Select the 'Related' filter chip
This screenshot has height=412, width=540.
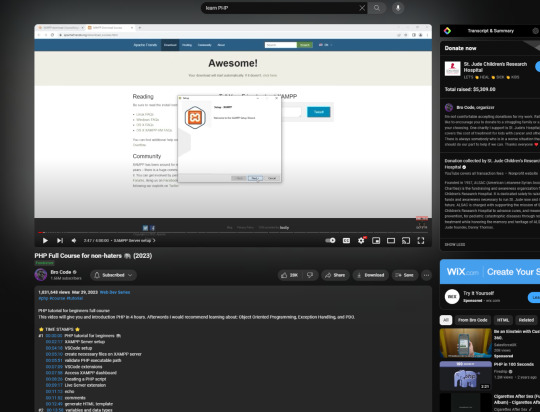pos(526,320)
